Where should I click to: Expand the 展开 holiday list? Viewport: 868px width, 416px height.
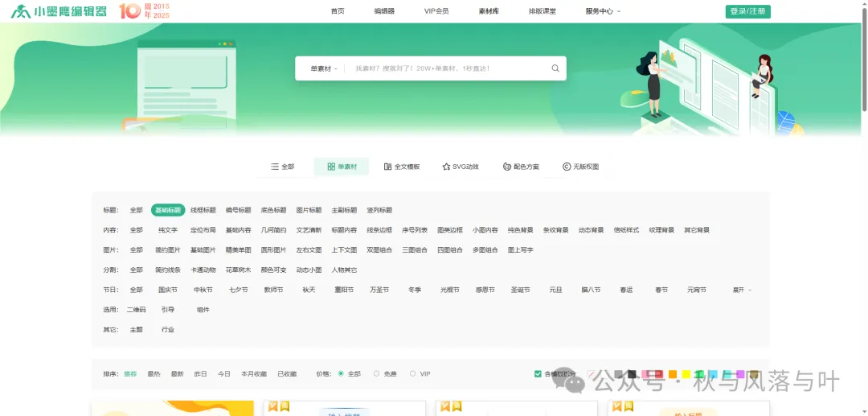pos(742,290)
